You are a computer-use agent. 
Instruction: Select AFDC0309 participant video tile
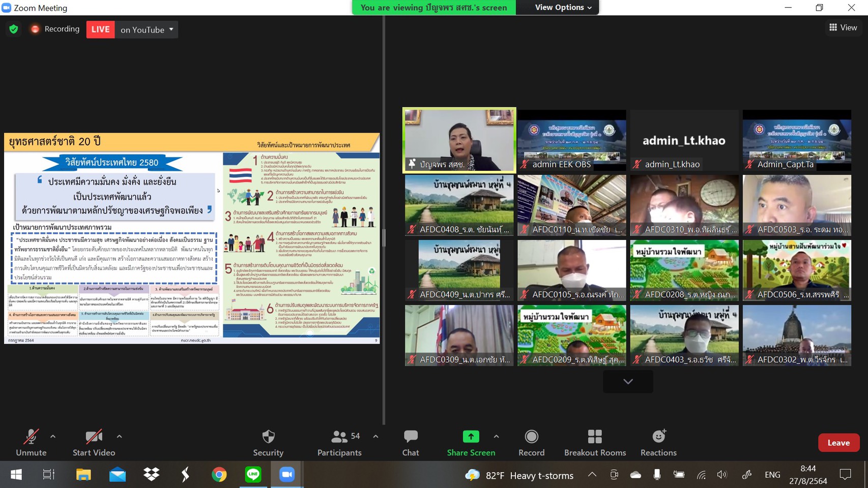tap(459, 335)
